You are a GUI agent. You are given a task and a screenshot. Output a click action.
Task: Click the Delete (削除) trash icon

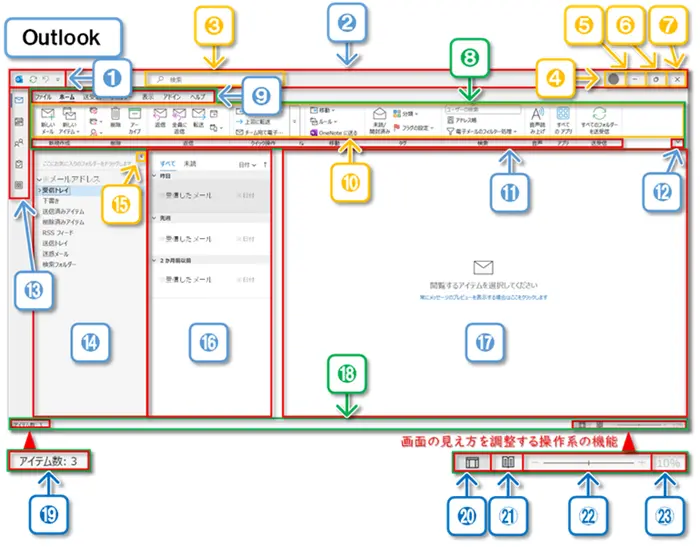115,115
